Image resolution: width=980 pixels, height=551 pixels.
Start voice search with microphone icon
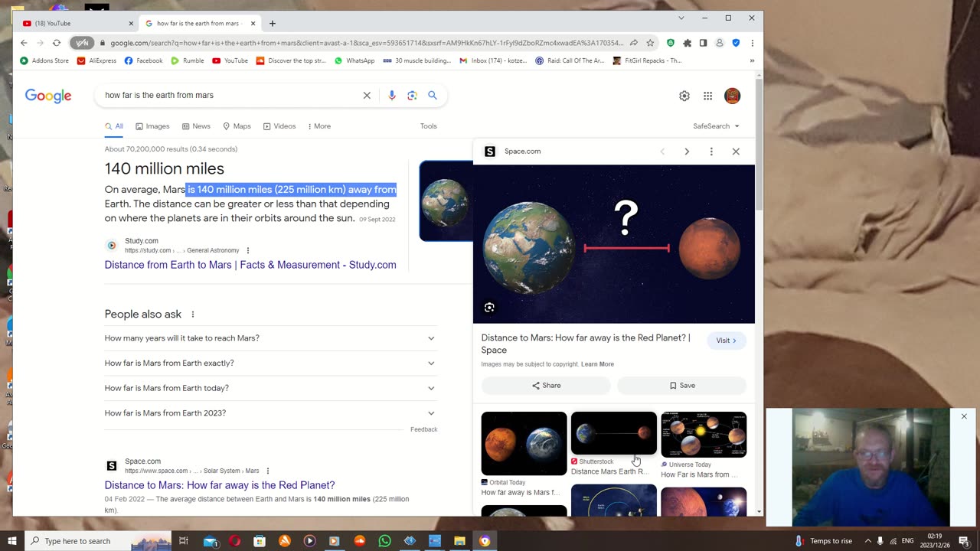391,95
